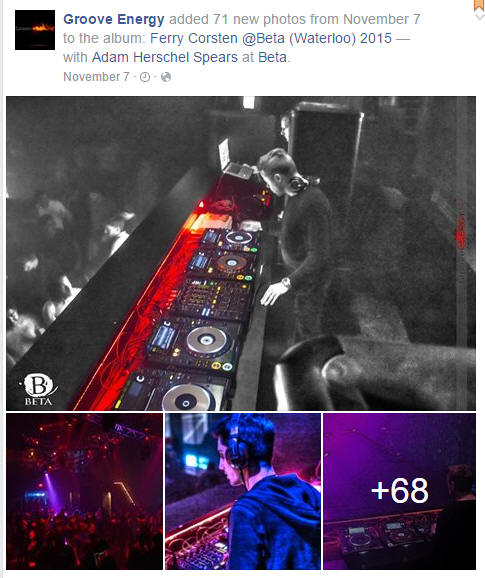Open the Ferry Corsten @Beta (Waterloo) 2015 album
485x578 pixels.
point(271,38)
